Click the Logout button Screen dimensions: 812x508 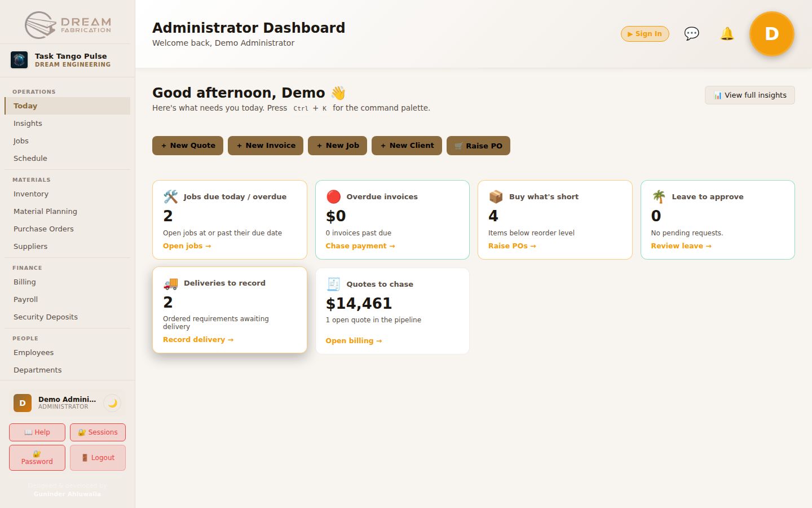[98, 458]
